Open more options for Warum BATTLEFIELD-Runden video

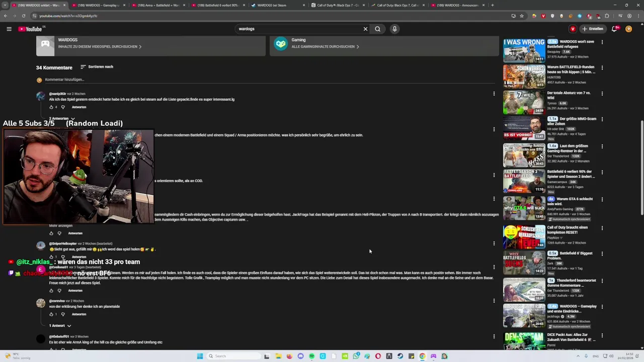tap(602, 67)
